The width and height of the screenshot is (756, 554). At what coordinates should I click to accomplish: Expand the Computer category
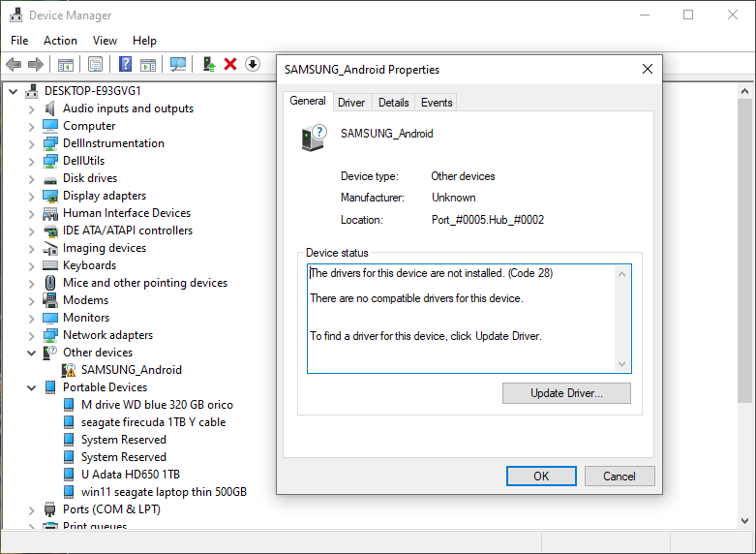[31, 127]
